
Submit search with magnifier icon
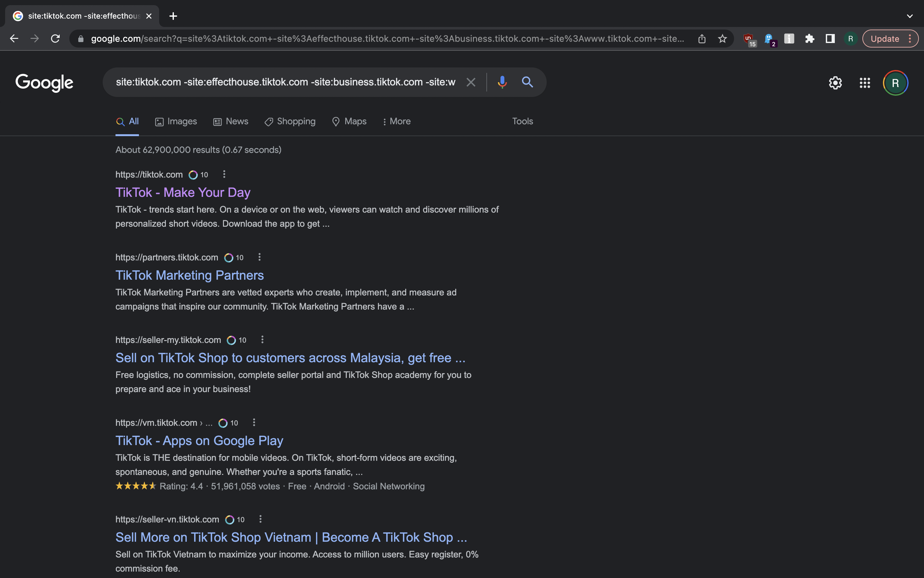(527, 82)
